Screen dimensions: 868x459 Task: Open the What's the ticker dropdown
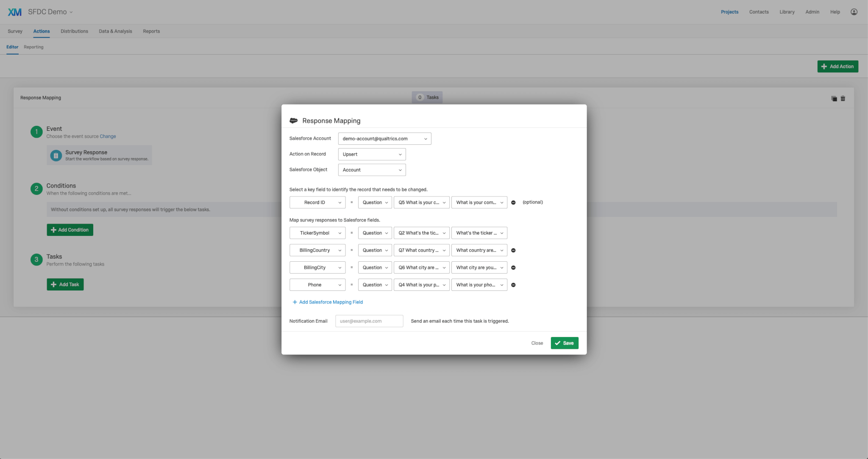(479, 233)
